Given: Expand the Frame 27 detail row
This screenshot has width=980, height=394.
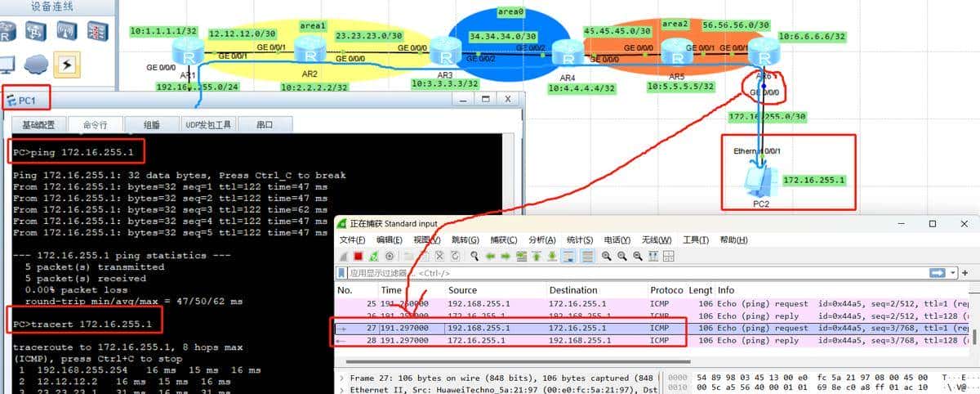Looking at the screenshot, I should click(342, 378).
